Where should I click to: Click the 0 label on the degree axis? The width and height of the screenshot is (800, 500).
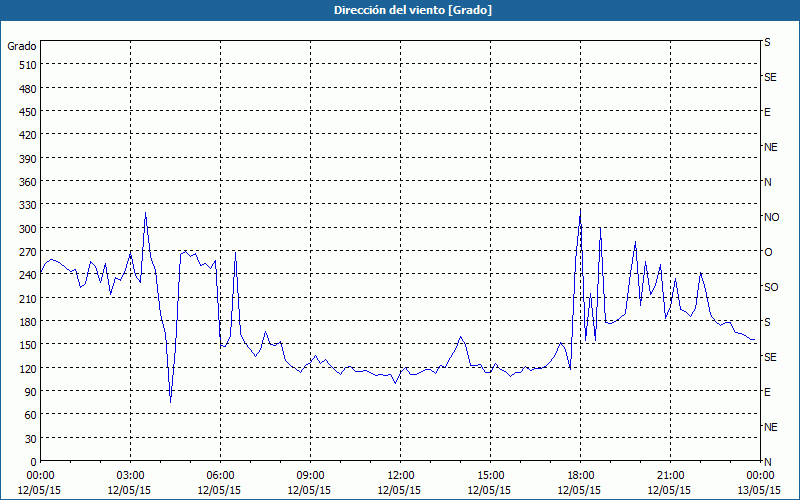tap(34, 462)
